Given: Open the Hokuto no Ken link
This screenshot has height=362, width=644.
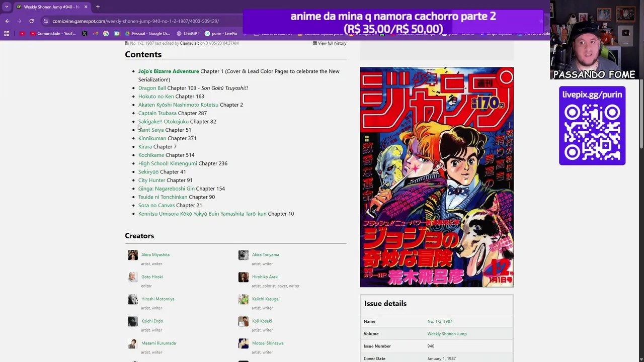Looking at the screenshot, I should pyautogui.click(x=156, y=97).
